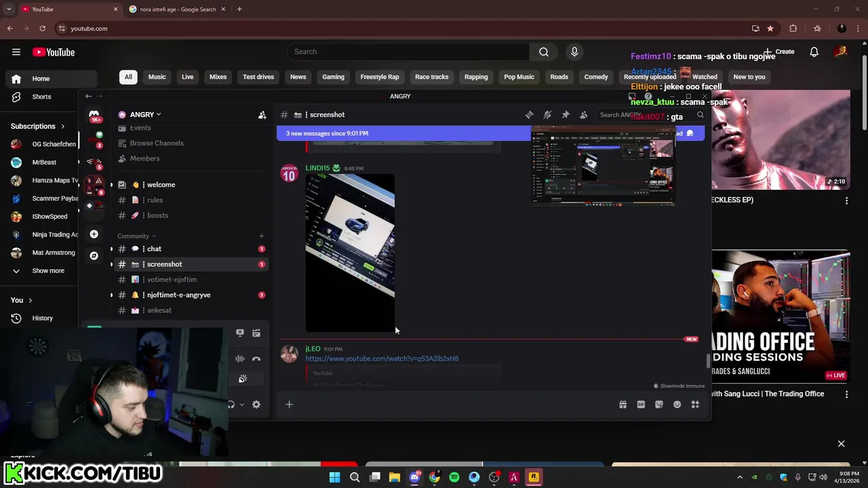The width and height of the screenshot is (868, 488).
Task: Click the YouTube search magnifier button
Action: [x=544, y=52]
